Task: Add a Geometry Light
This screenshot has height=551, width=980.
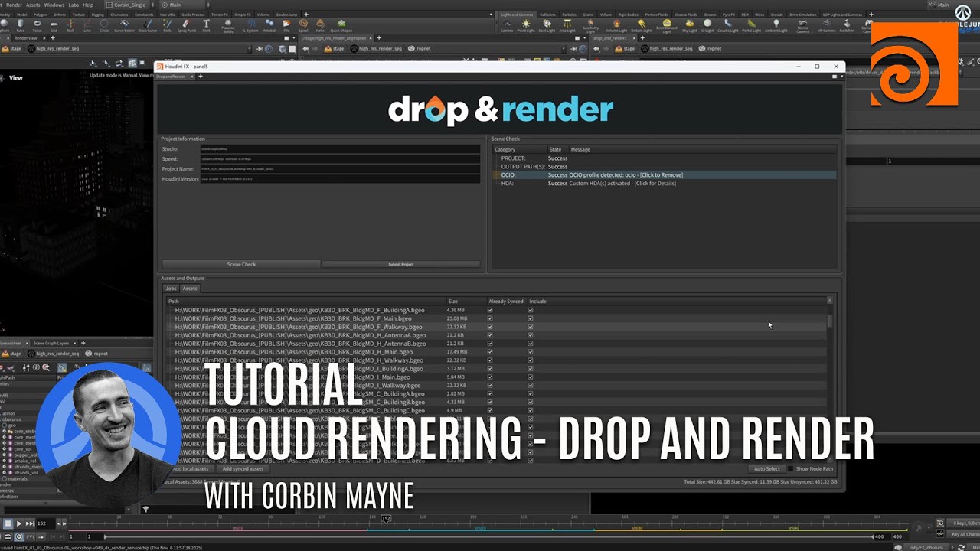Action: tap(590, 26)
